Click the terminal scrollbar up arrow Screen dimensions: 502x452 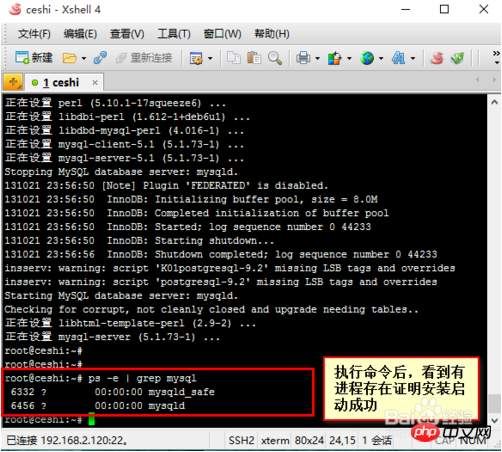[x=494, y=103]
